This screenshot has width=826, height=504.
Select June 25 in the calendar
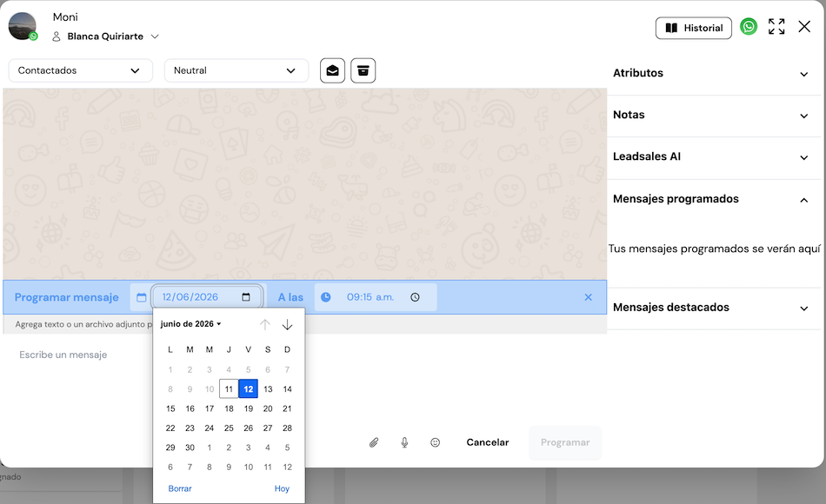tap(229, 428)
